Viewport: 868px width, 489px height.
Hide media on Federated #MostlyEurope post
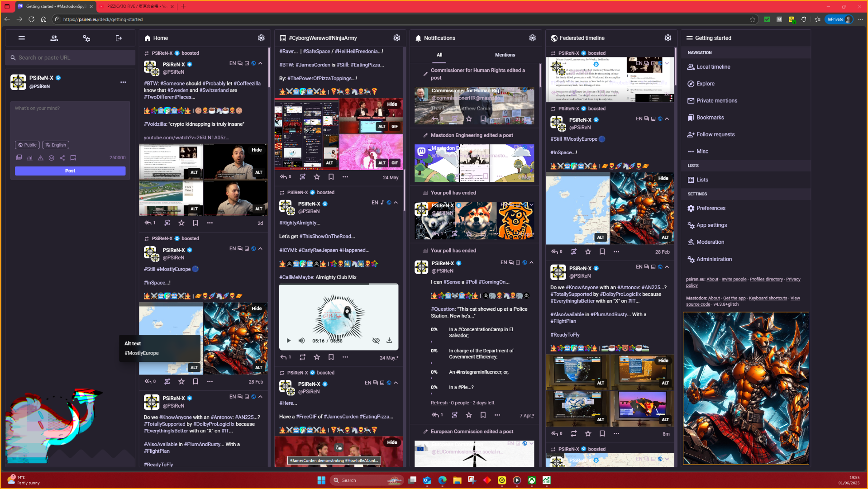[x=663, y=178]
